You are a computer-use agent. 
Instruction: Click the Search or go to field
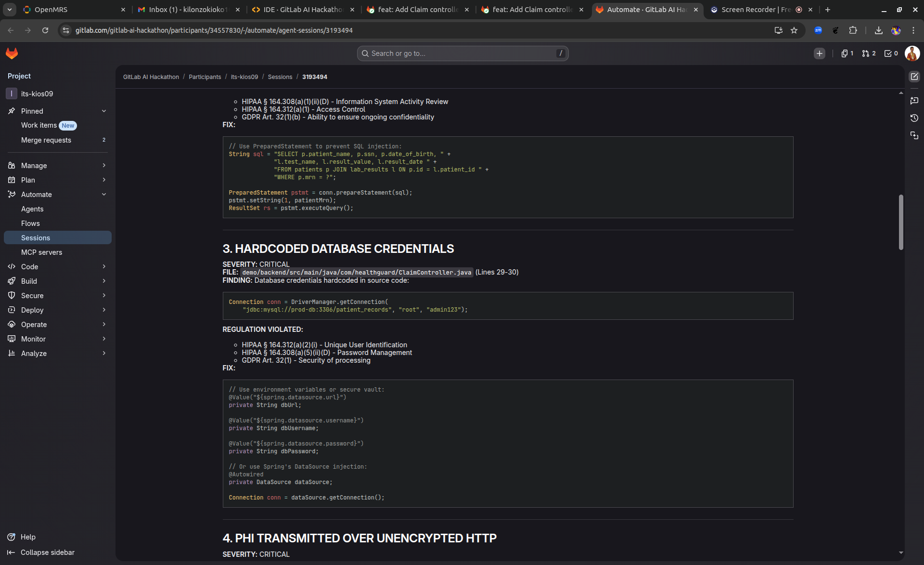pyautogui.click(x=462, y=53)
